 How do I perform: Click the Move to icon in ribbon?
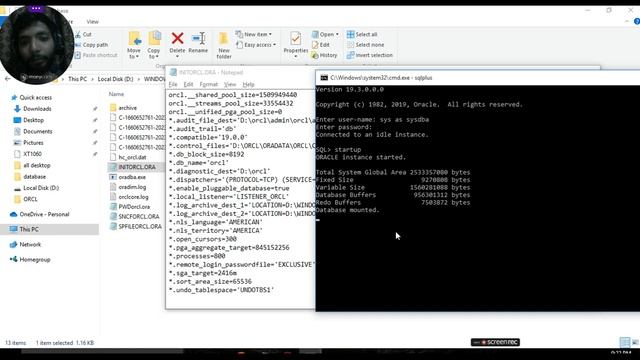pos(134,44)
